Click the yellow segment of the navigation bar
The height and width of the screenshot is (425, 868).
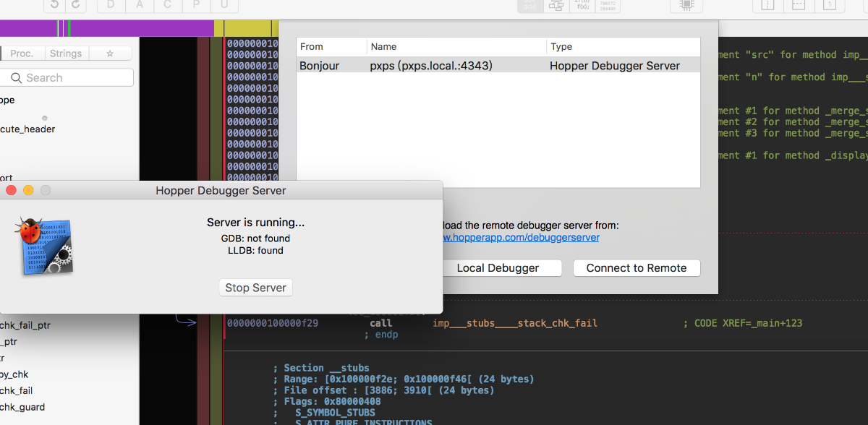(246, 28)
